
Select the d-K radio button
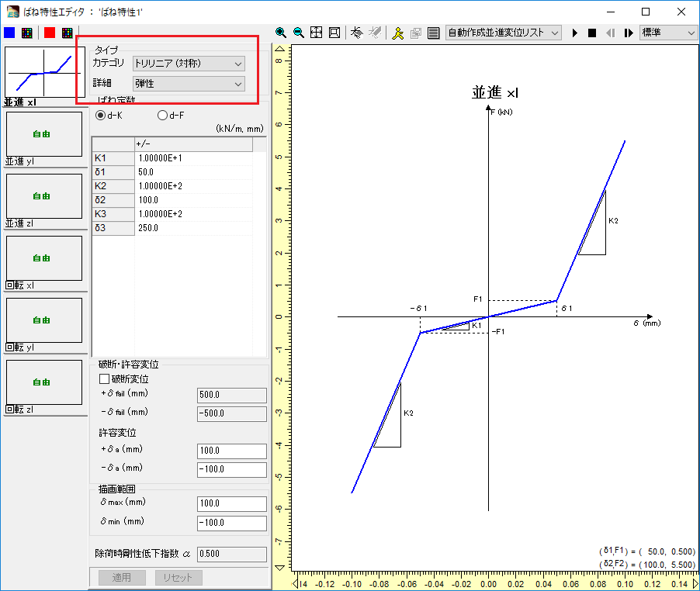click(x=100, y=116)
